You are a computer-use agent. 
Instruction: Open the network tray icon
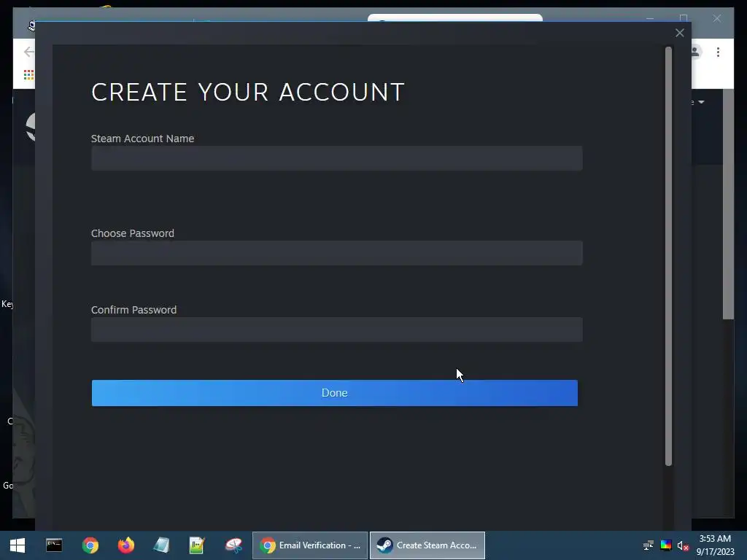pyautogui.click(x=648, y=545)
